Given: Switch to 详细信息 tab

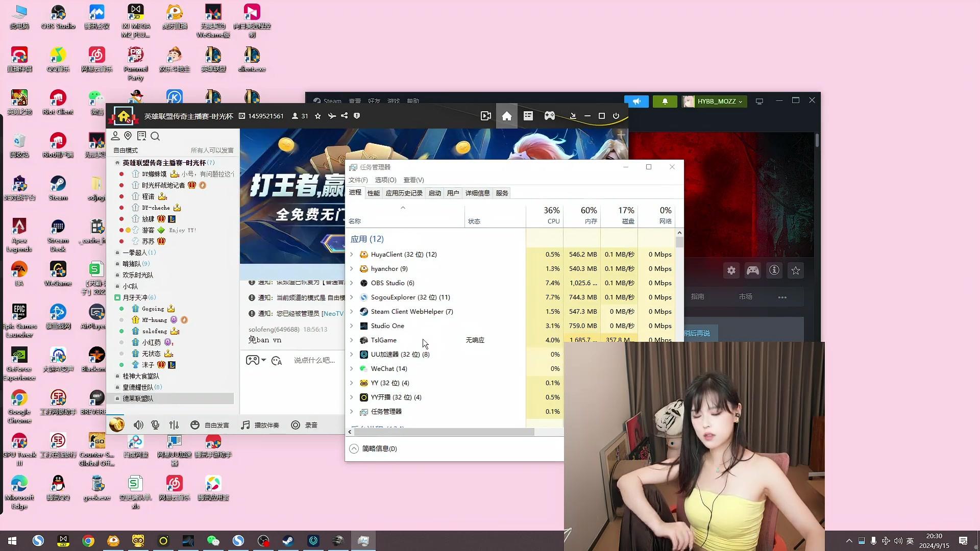Looking at the screenshot, I should (x=477, y=193).
